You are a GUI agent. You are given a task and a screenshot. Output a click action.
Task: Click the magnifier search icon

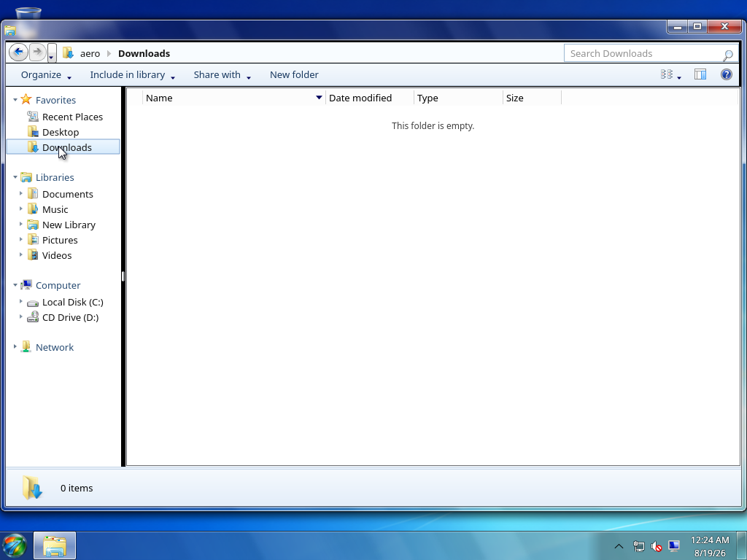point(727,55)
